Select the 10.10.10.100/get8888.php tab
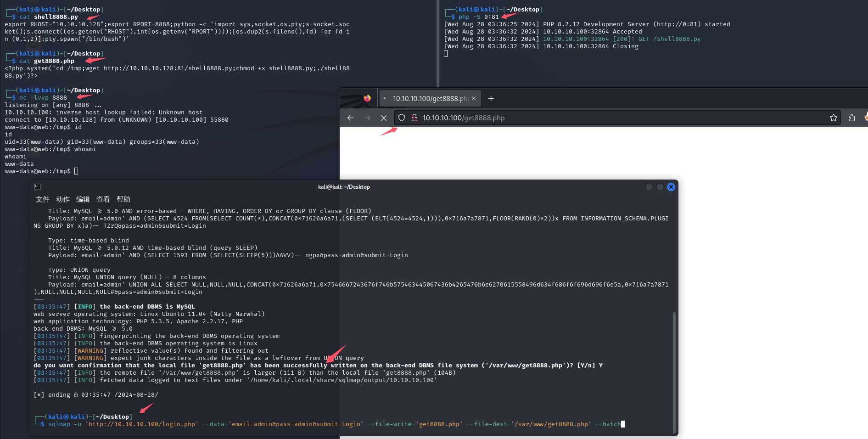The image size is (868, 439). pyautogui.click(x=430, y=98)
